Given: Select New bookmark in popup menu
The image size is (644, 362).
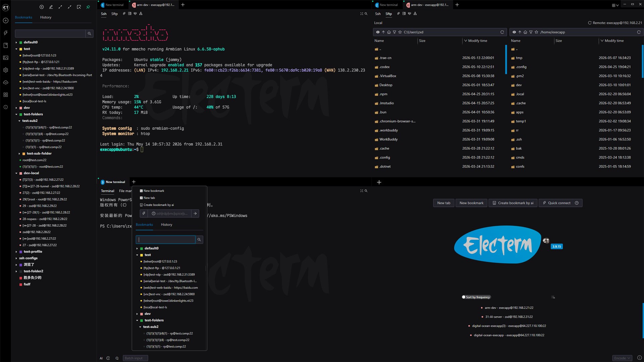Looking at the screenshot, I should point(152,191).
